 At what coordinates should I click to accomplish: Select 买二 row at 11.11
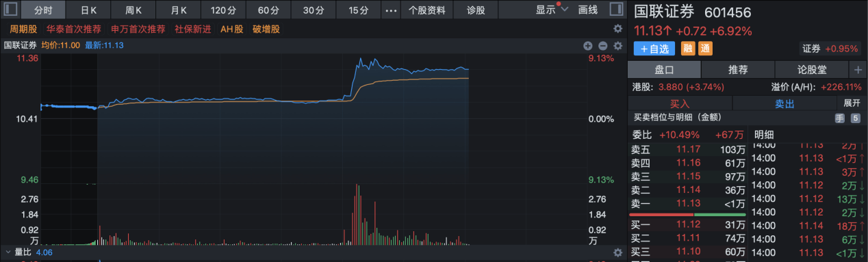(x=689, y=238)
